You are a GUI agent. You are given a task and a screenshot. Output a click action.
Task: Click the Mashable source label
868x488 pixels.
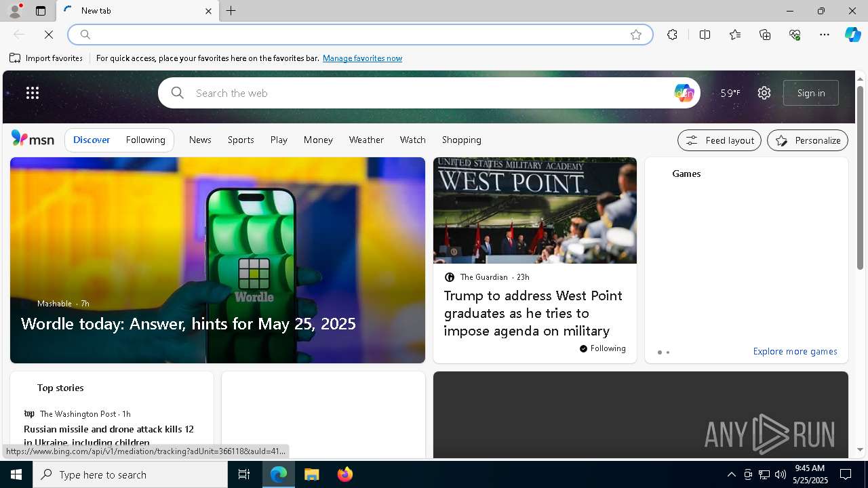(x=54, y=304)
